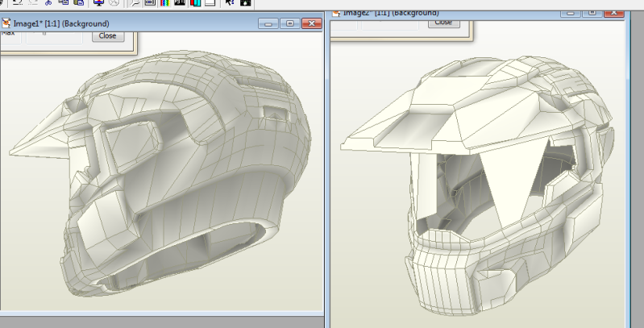Click Close button in Image1 window
644x328 pixels.
(x=108, y=35)
